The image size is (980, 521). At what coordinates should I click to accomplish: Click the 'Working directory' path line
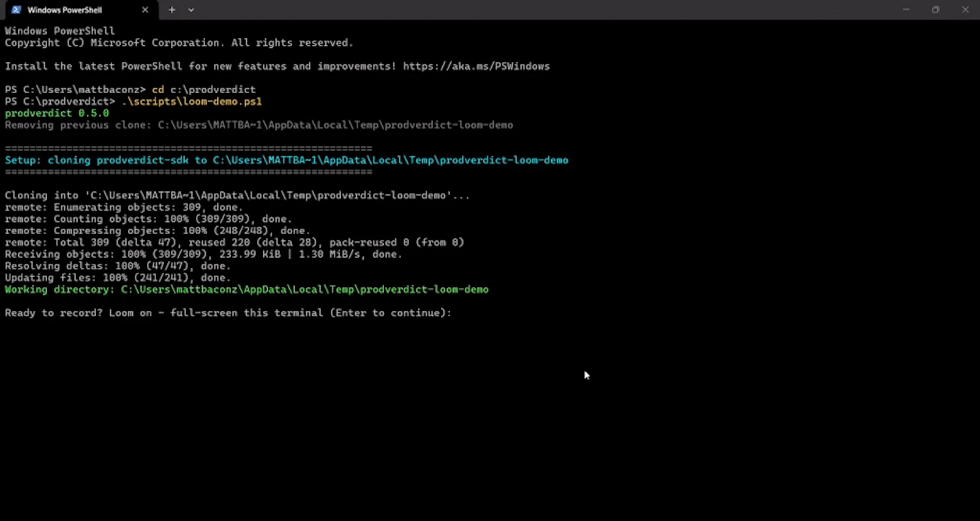pyautogui.click(x=247, y=289)
